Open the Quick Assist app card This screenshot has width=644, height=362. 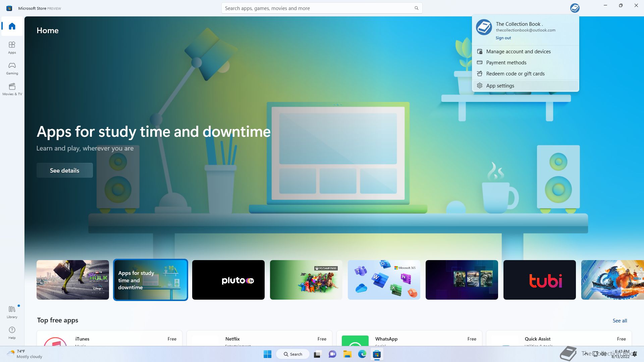[559, 338]
